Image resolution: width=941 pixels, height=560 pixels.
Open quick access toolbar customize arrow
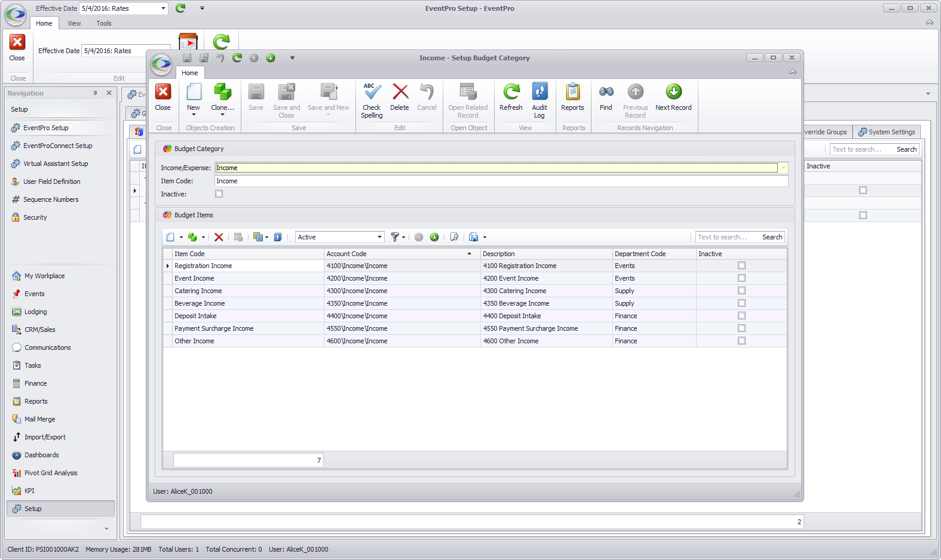292,58
